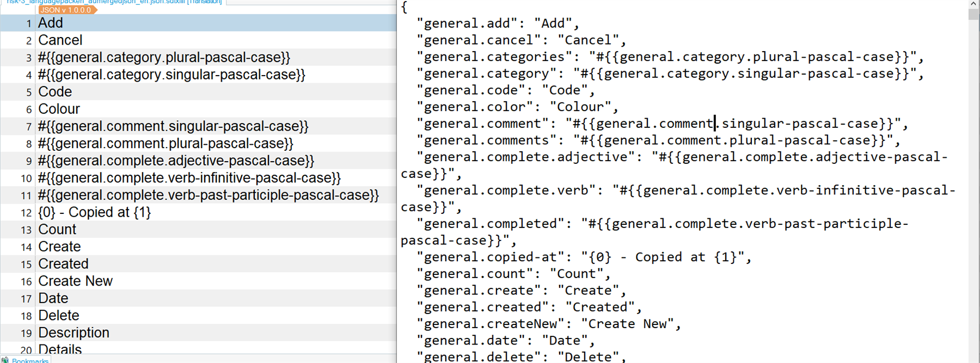Select segment 16 "Create New" row
This screenshot has height=363, width=980.
coord(198,281)
